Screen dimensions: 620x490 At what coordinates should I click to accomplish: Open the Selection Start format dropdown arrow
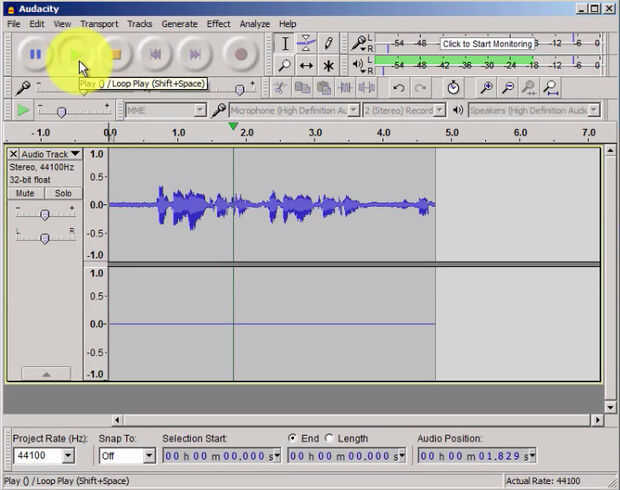pos(277,456)
